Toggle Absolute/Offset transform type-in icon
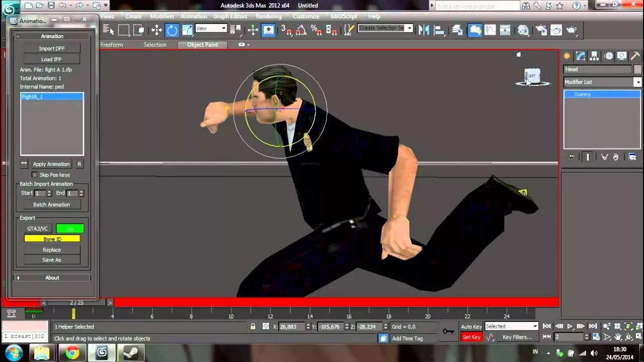The image size is (644, 362). (x=266, y=327)
